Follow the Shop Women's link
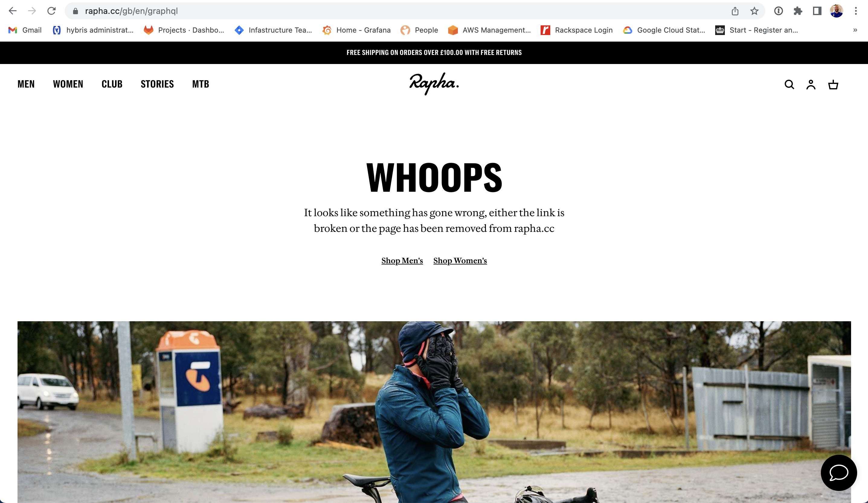The image size is (868, 503). [460, 261]
